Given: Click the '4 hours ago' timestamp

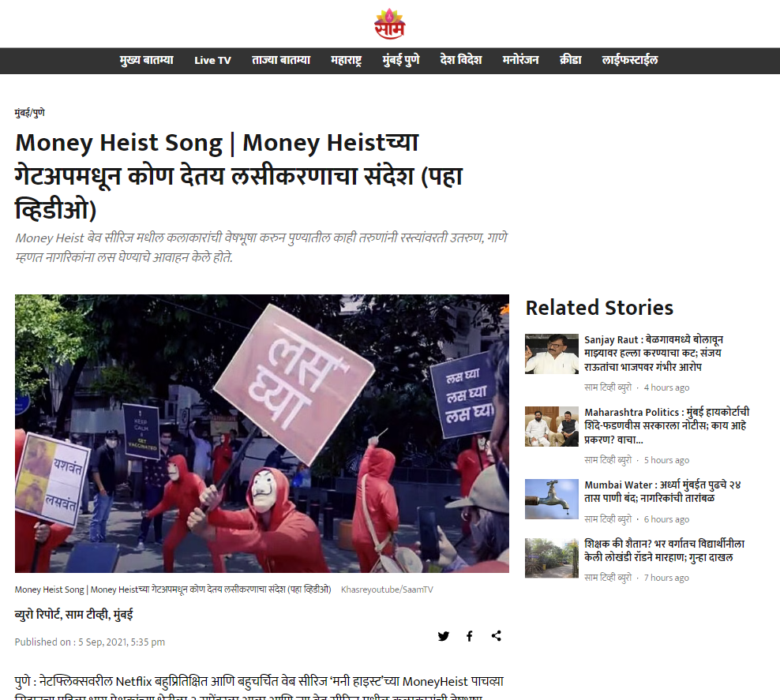Looking at the screenshot, I should 666,387.
